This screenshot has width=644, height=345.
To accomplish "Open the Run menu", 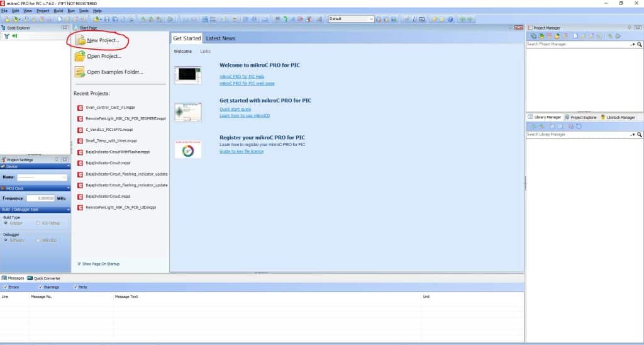I will pos(71,11).
